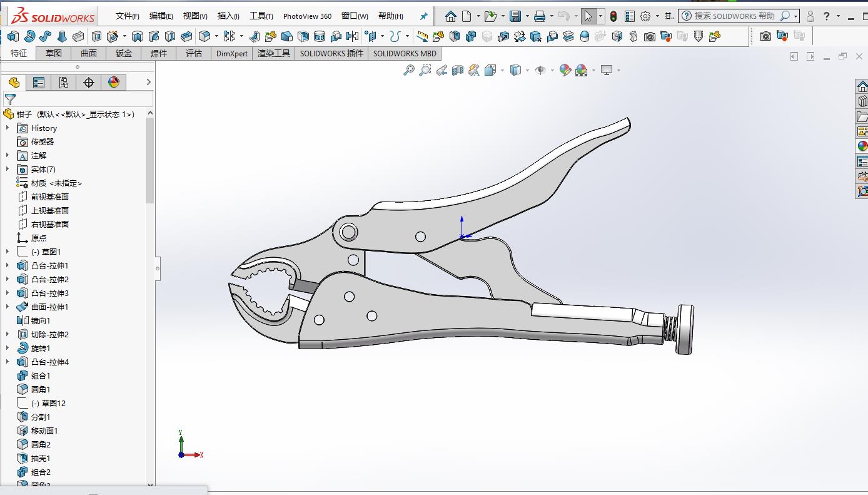Expand the manager tabs right chevron

pos(148,82)
